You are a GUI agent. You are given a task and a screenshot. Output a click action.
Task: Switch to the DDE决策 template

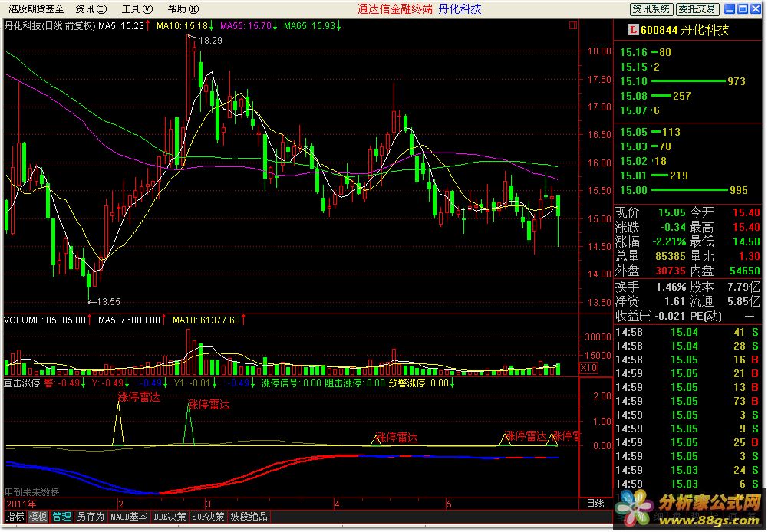click(x=170, y=517)
